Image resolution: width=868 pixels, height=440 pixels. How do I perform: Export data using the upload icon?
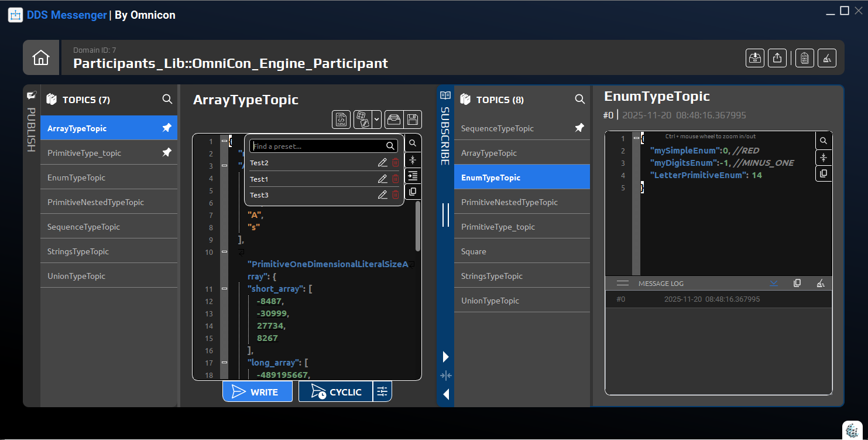[x=777, y=57]
